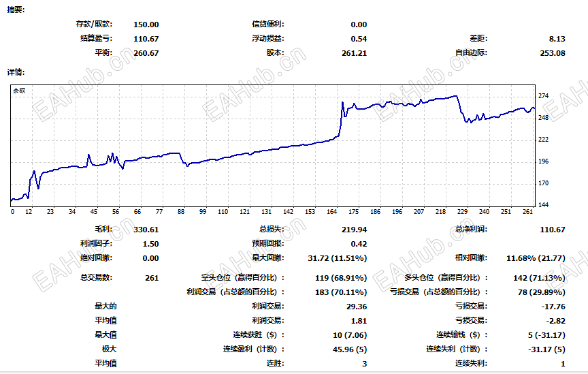Screen dimensions: 588x374
Task: Click the credit facility value 0.00
Action: coord(359,25)
